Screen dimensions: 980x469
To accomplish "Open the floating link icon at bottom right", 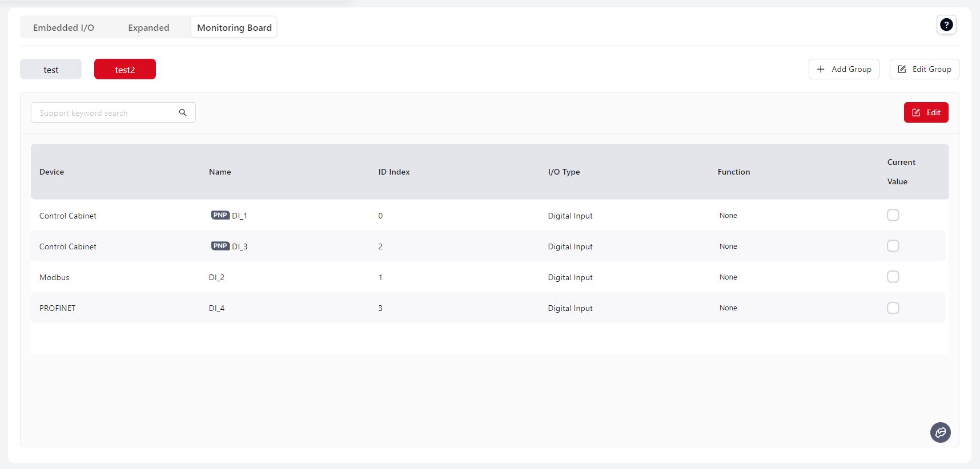I will [940, 432].
